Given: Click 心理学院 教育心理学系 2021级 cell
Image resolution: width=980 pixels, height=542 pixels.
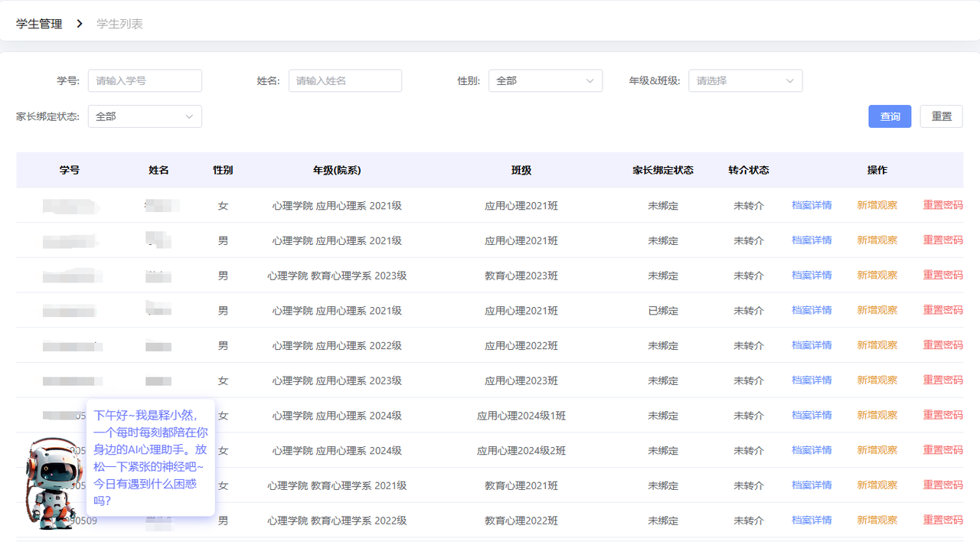Looking at the screenshot, I should pos(337,486).
